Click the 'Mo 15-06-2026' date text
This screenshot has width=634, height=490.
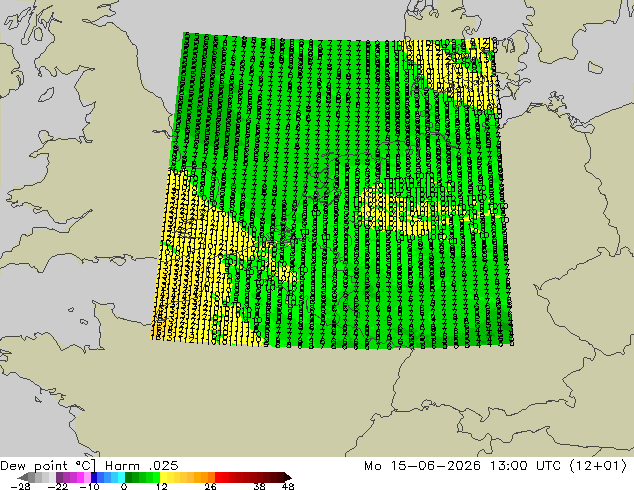click(x=423, y=466)
